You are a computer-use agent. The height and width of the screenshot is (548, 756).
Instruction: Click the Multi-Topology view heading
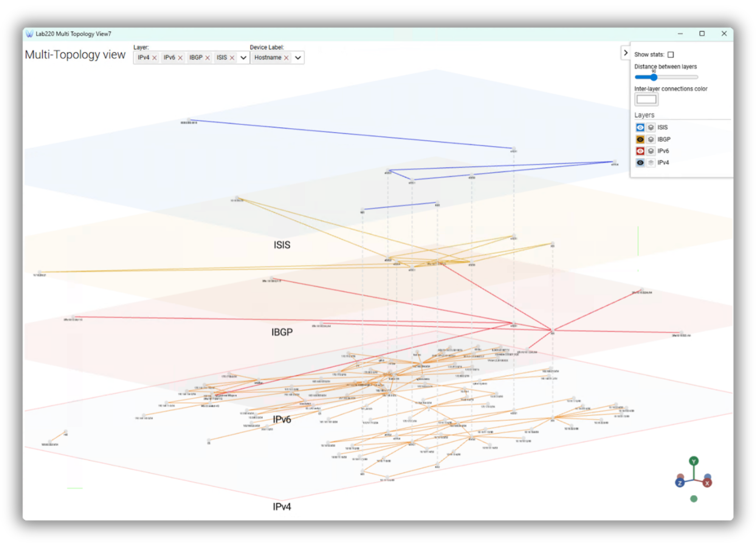pyautogui.click(x=75, y=55)
